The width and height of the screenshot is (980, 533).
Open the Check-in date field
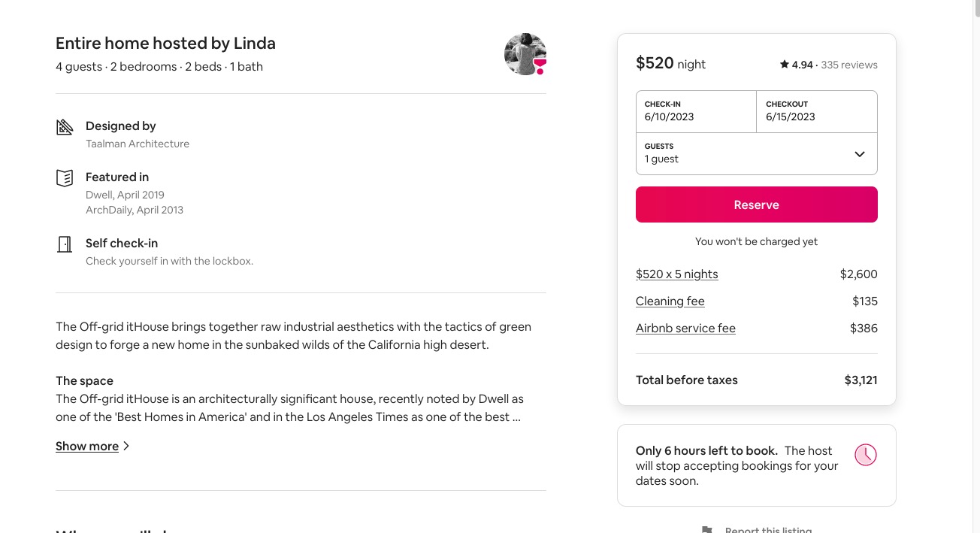(696, 111)
